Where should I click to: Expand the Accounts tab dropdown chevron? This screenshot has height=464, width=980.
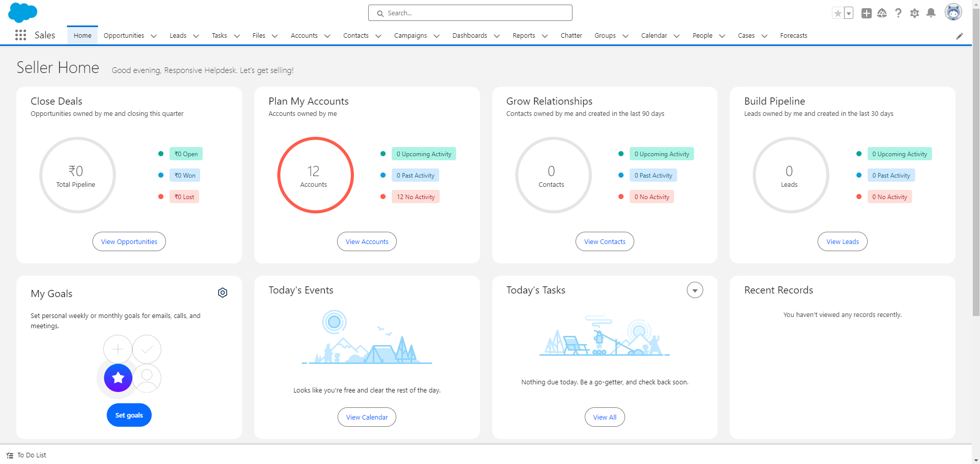pos(327,36)
